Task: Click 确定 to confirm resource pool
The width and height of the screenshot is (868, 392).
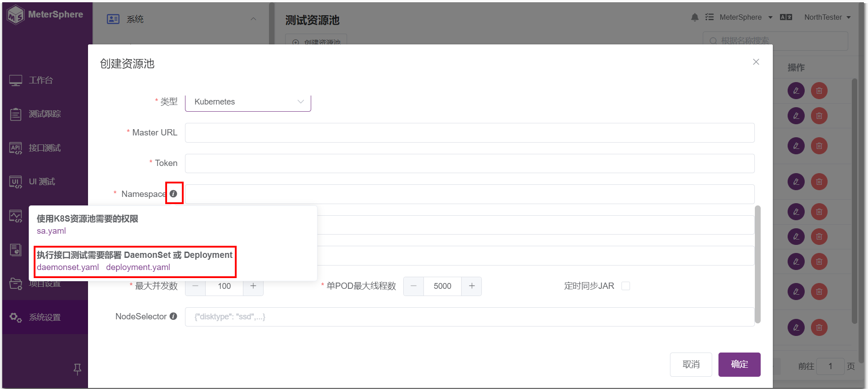Action: [x=740, y=365]
